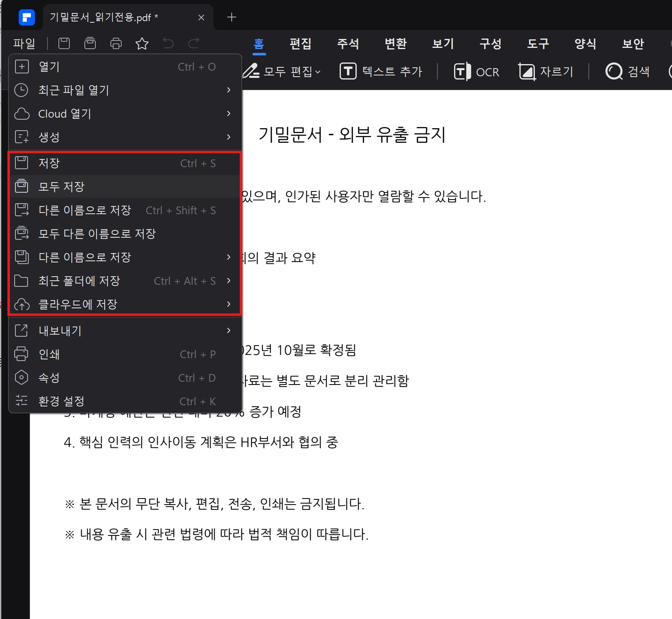Select 모두 저장 menu item
Image resolution: width=672 pixels, height=619 pixels.
coord(125,187)
